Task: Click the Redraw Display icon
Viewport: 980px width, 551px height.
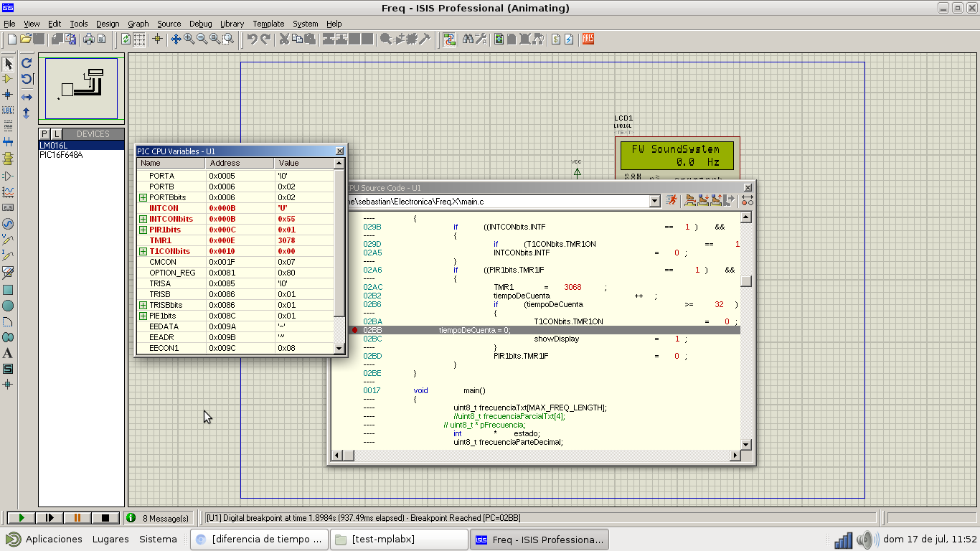Action: pos(126,39)
